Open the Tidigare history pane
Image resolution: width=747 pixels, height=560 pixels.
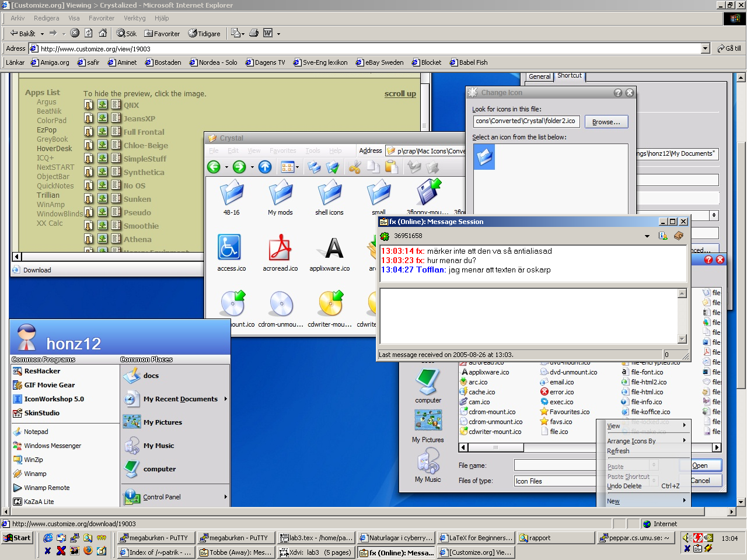coord(204,33)
